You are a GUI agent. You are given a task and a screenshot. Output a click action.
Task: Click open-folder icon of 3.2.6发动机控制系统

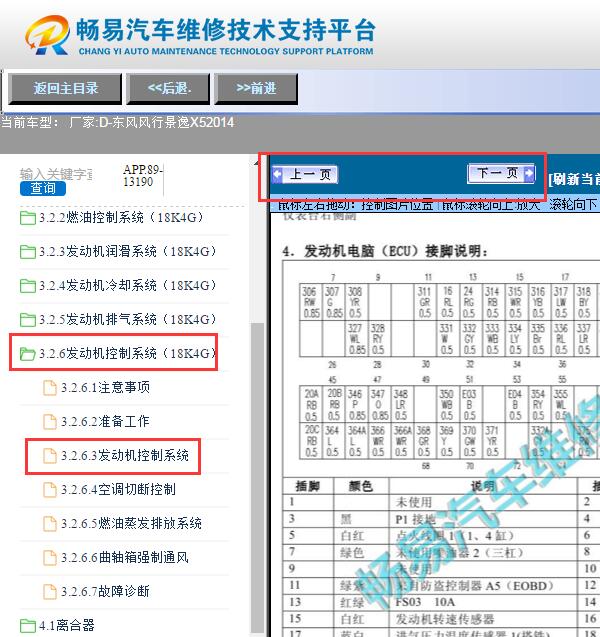(28, 354)
